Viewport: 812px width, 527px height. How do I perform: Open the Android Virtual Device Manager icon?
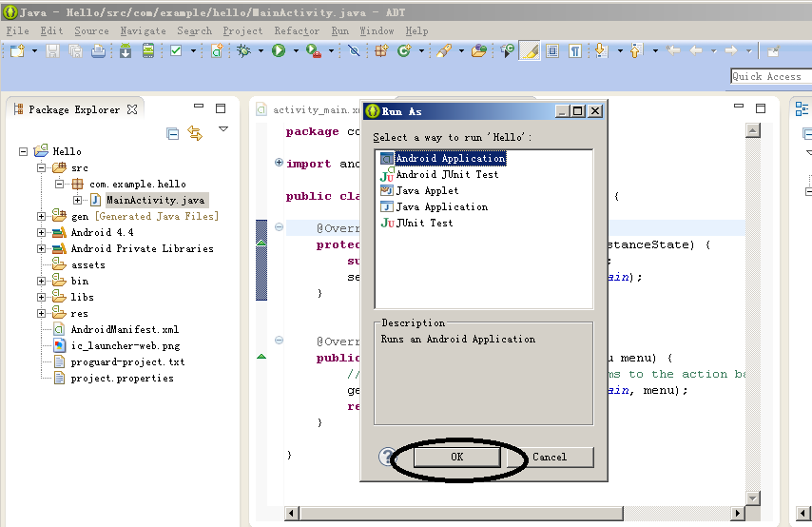click(148, 51)
